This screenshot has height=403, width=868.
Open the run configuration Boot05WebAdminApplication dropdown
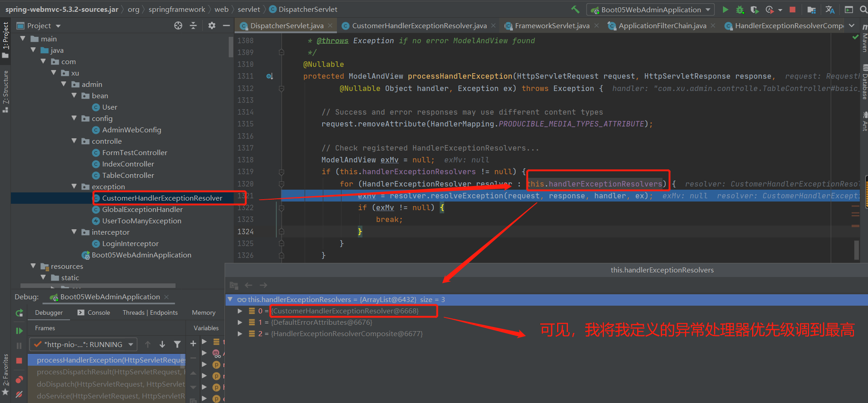[651, 10]
